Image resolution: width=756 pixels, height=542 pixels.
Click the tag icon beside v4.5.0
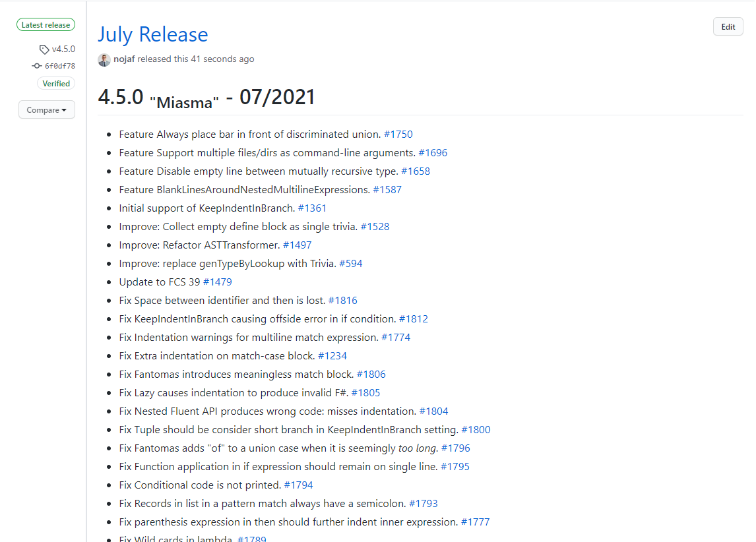click(x=44, y=49)
